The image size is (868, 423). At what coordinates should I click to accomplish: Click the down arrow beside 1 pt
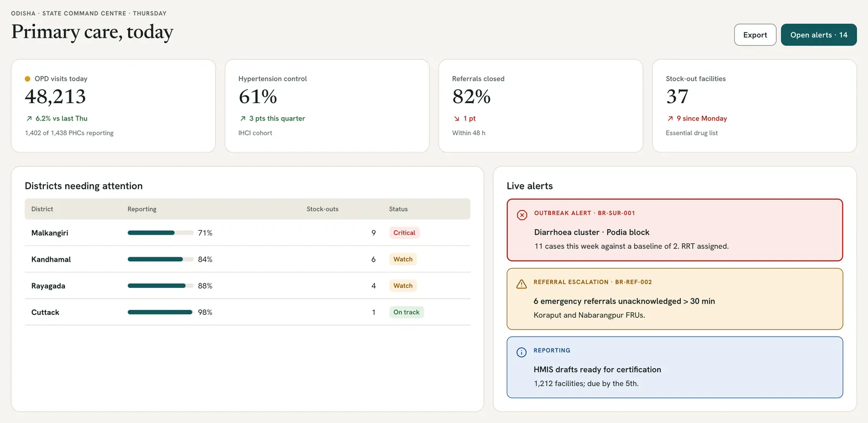[x=456, y=118]
